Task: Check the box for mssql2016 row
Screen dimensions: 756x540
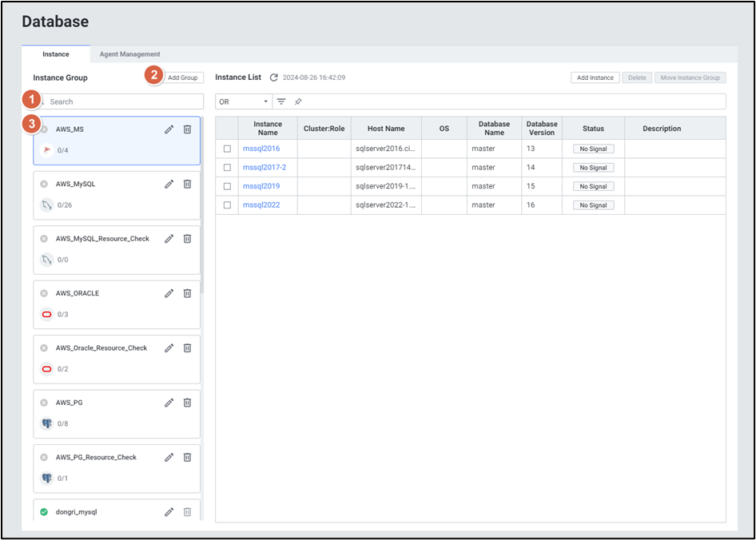Action: point(227,149)
